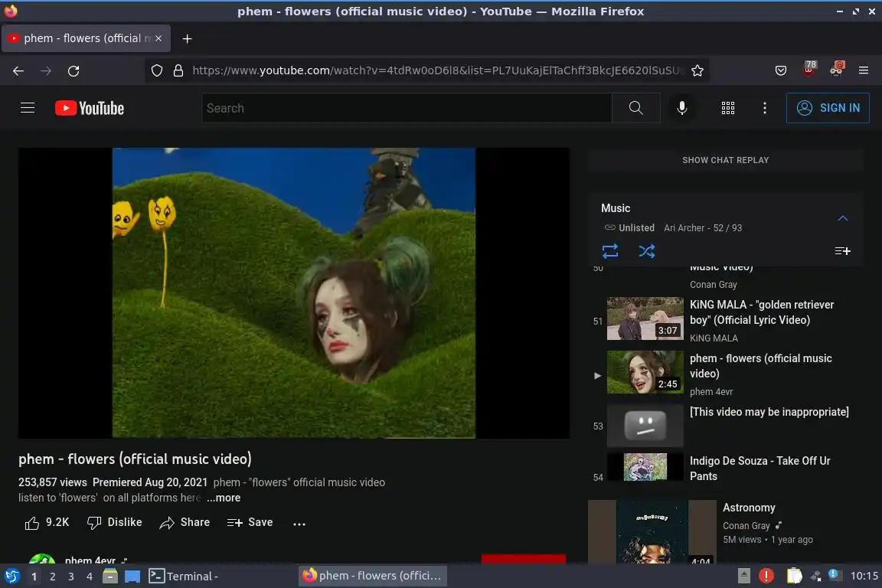Click SHOW CHAT REPLAY
This screenshot has height=588, width=882.
pyautogui.click(x=726, y=160)
